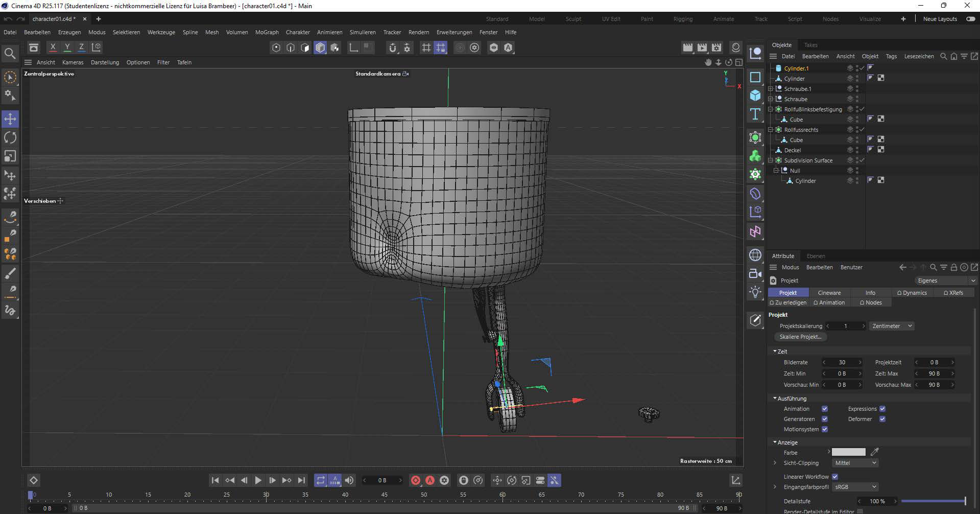Collapse the Subdivision Surface tree item

771,160
